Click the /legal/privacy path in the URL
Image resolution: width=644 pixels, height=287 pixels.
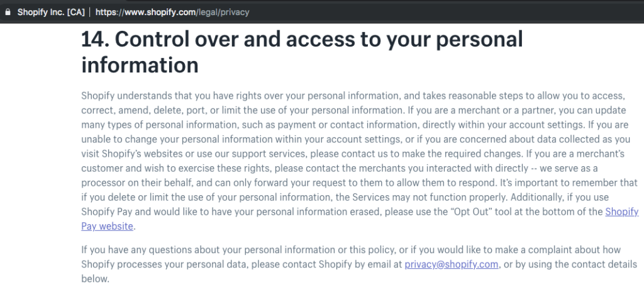(222, 13)
